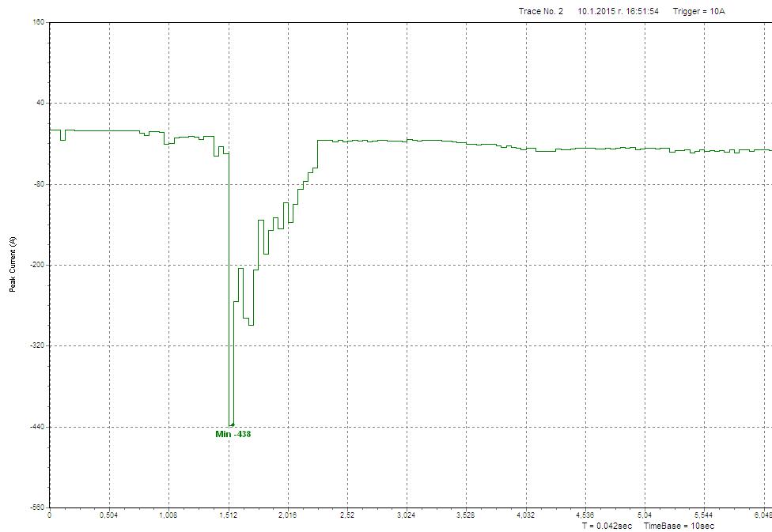Click the 2,52 time axis label
Image resolution: width=772 pixels, height=532 pixels.
click(347, 515)
